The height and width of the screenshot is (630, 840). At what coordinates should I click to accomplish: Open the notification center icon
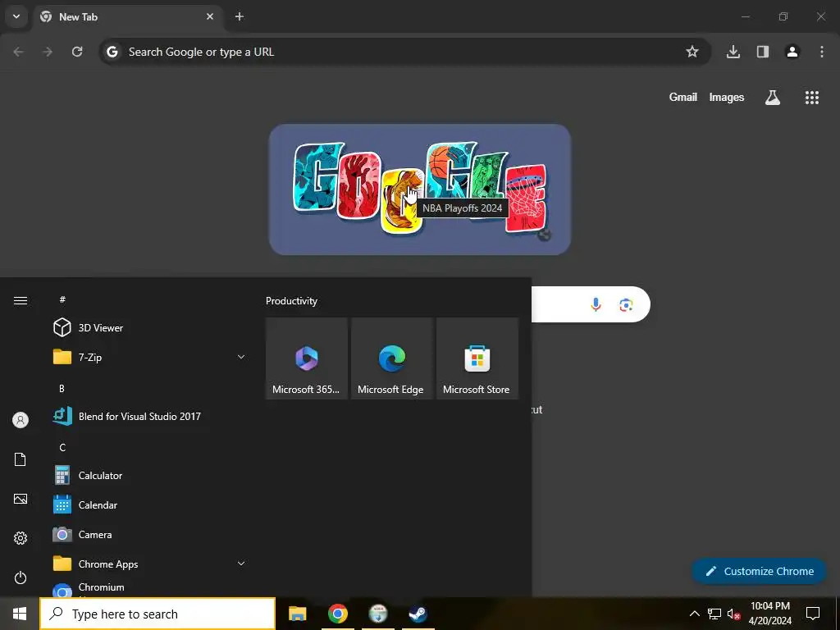click(813, 614)
